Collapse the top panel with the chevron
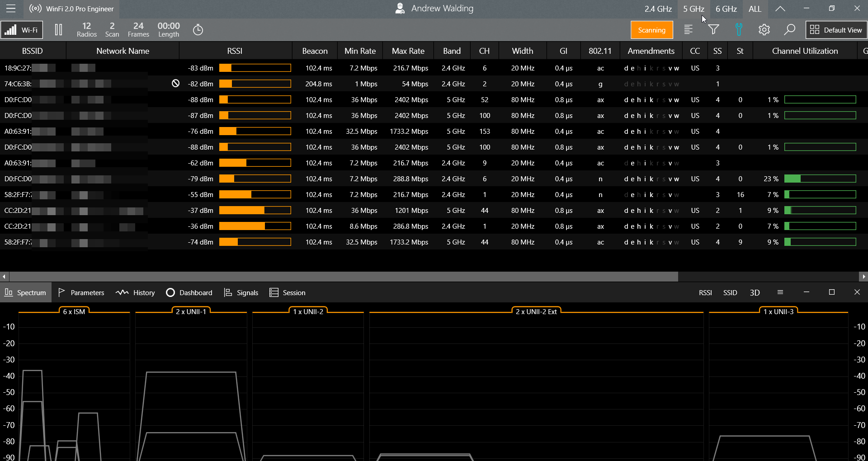 [780, 9]
